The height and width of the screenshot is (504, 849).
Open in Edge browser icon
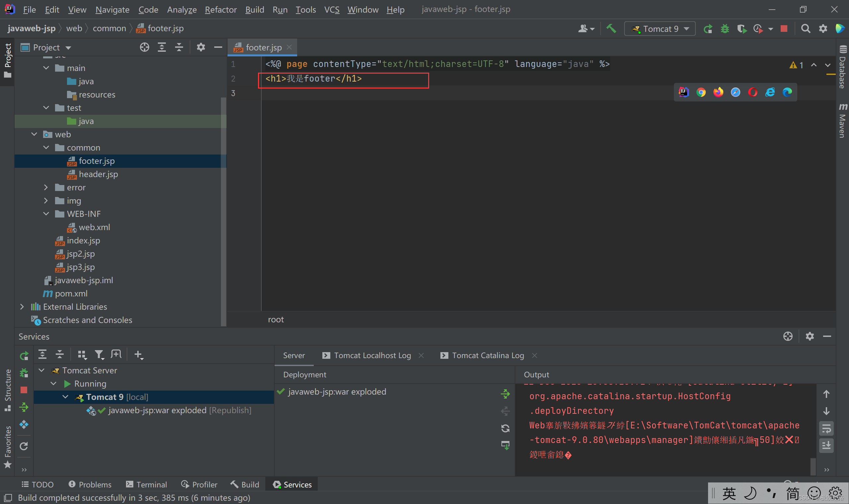click(787, 92)
